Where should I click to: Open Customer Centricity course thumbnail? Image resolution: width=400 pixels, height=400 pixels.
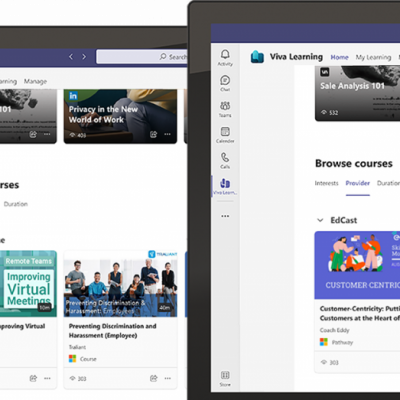(x=357, y=265)
